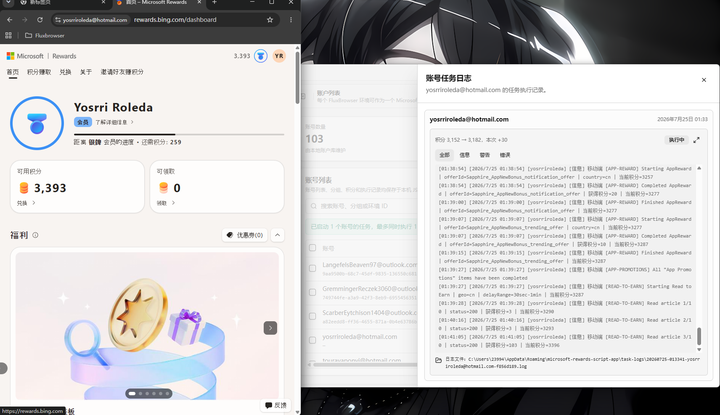The image size is (720, 415).
Task: Select the 首页 navigation tab
Action: tap(13, 72)
